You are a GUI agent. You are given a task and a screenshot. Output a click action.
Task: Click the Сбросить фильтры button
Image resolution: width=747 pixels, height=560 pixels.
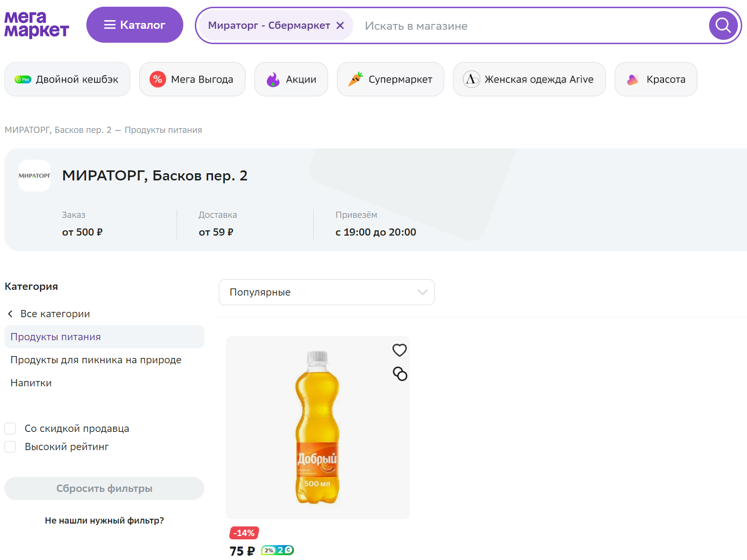[104, 489]
